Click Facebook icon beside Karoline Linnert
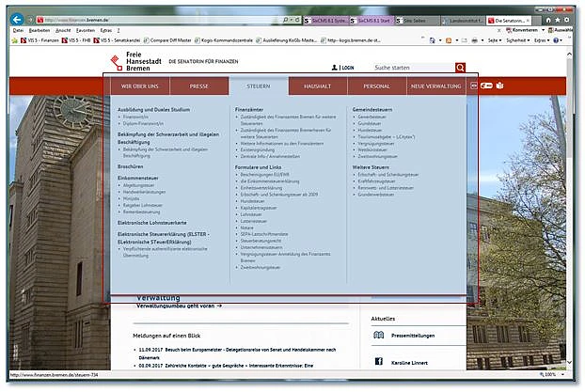The width and height of the screenshot is (585, 392). [x=378, y=361]
